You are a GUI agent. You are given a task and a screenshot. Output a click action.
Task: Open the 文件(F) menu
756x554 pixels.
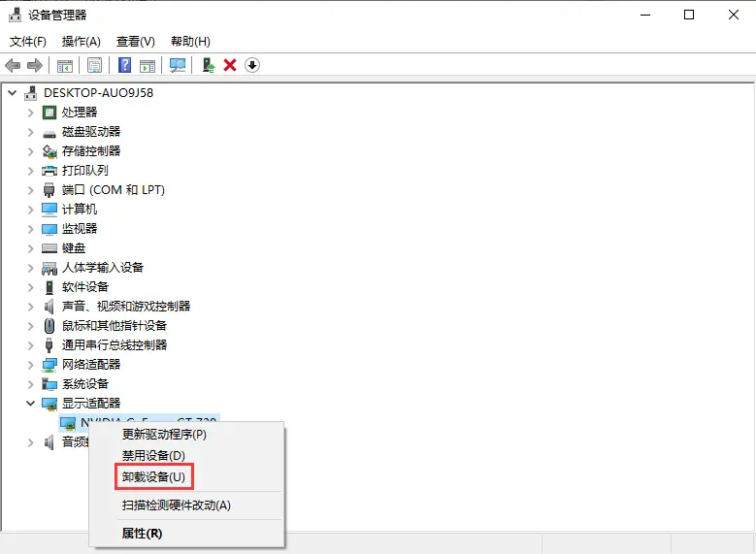(28, 42)
